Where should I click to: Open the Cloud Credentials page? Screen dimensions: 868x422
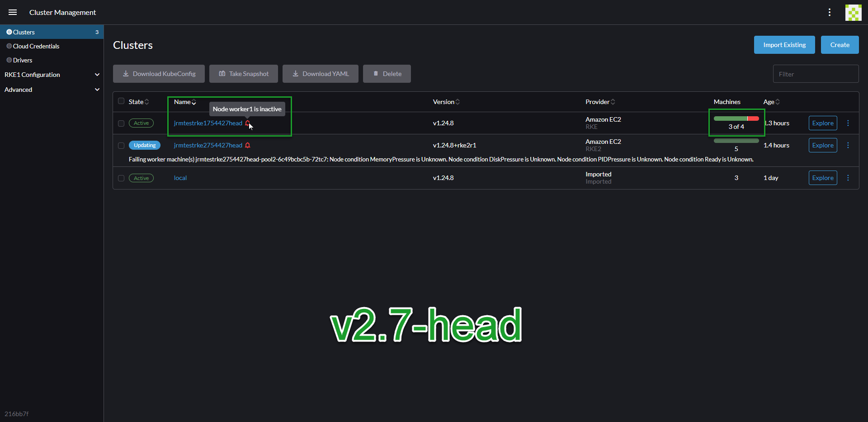pos(36,46)
